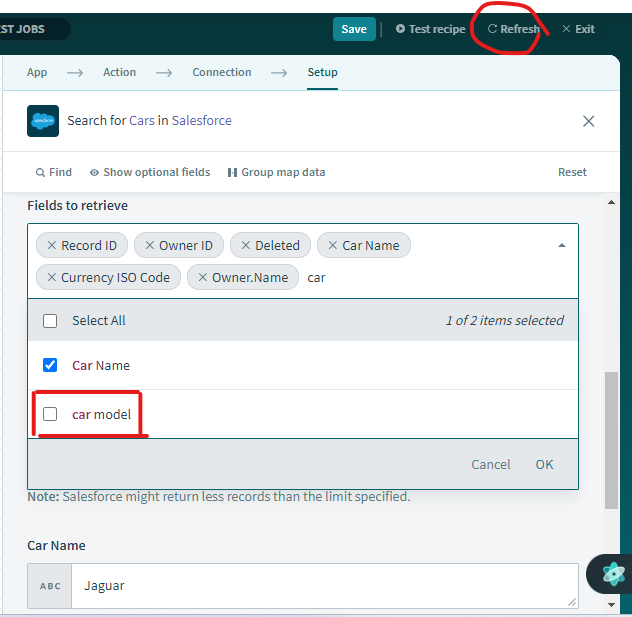
Task: Remove the Record ID tag
Action: point(52,246)
